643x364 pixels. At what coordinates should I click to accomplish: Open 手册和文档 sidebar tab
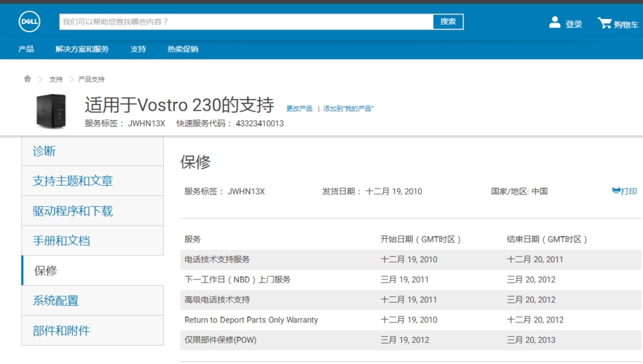point(61,240)
